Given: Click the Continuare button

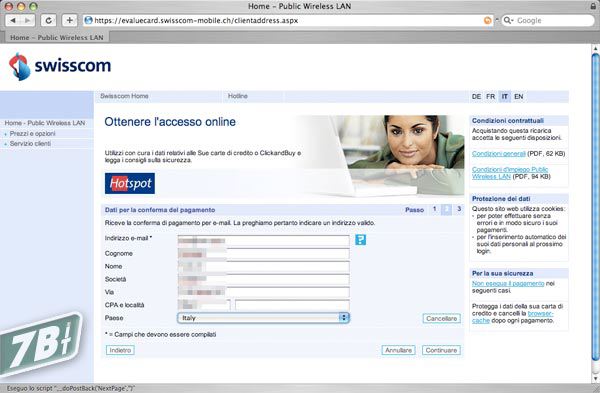Looking at the screenshot, I should tap(441, 350).
